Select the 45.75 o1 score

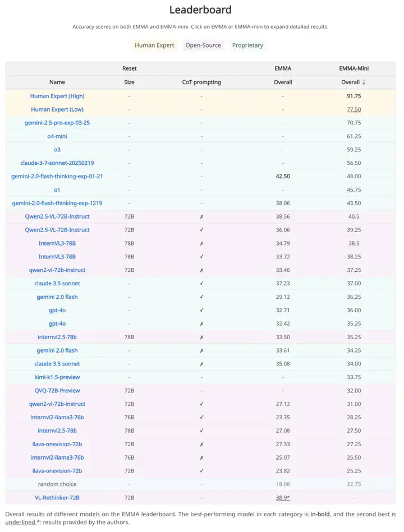tap(353, 189)
